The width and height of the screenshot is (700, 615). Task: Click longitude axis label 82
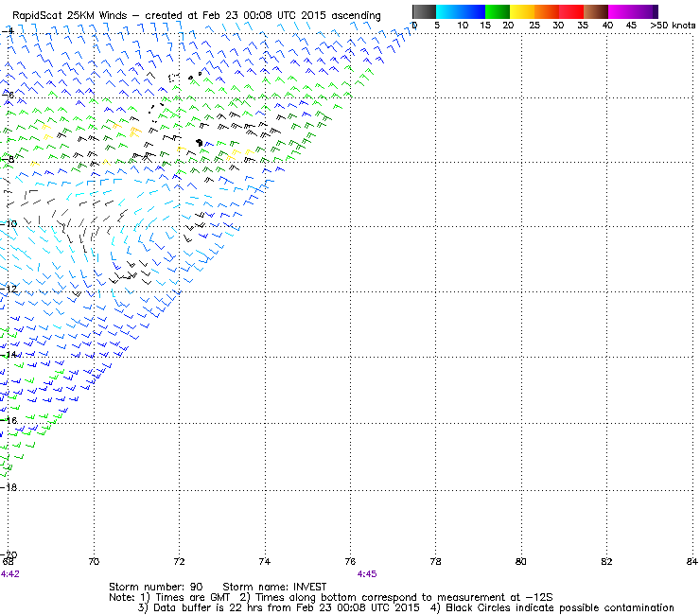606,561
